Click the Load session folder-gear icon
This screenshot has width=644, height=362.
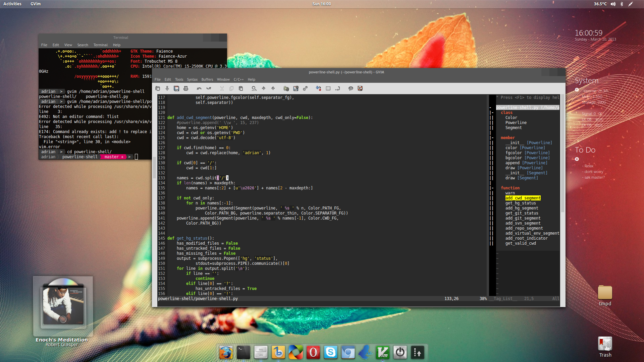(286, 88)
